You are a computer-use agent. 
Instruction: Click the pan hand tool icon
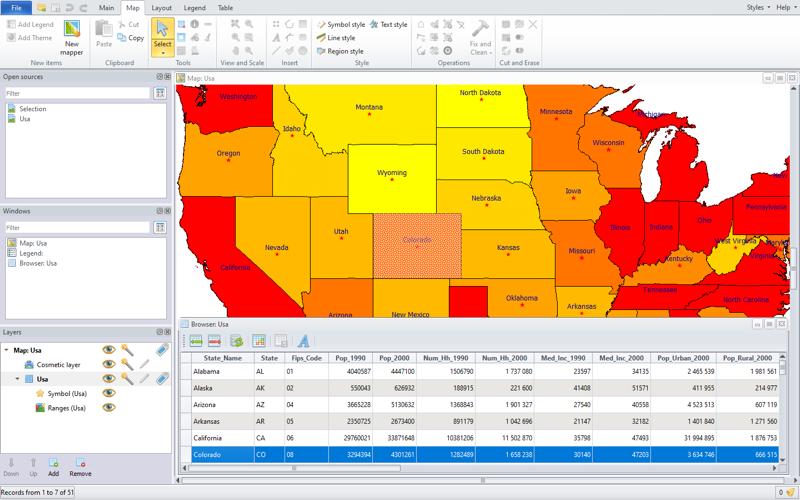[x=235, y=51]
